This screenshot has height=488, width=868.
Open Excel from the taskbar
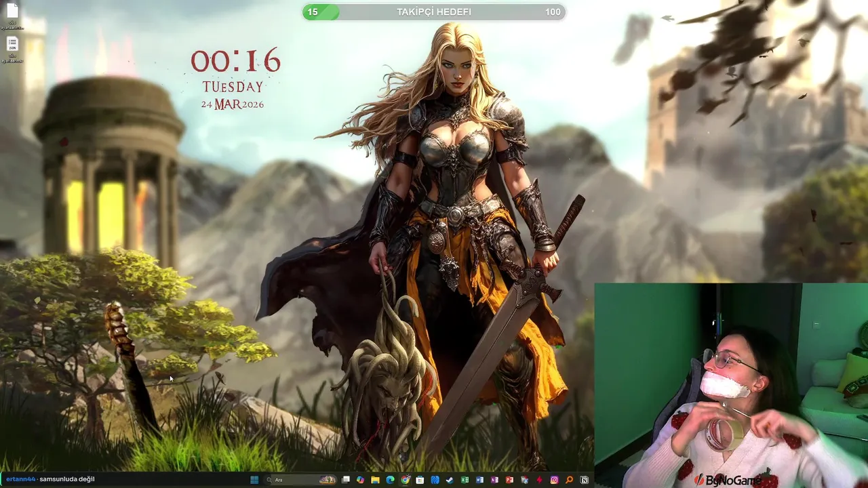pos(465,480)
